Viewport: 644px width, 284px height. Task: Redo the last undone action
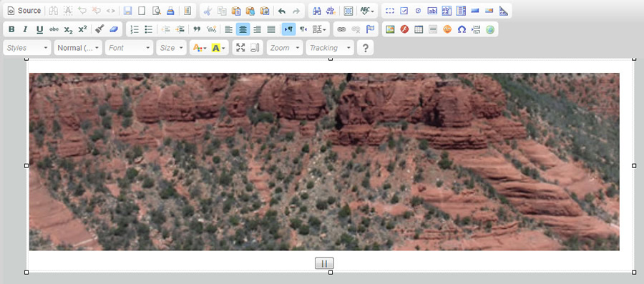[296, 11]
